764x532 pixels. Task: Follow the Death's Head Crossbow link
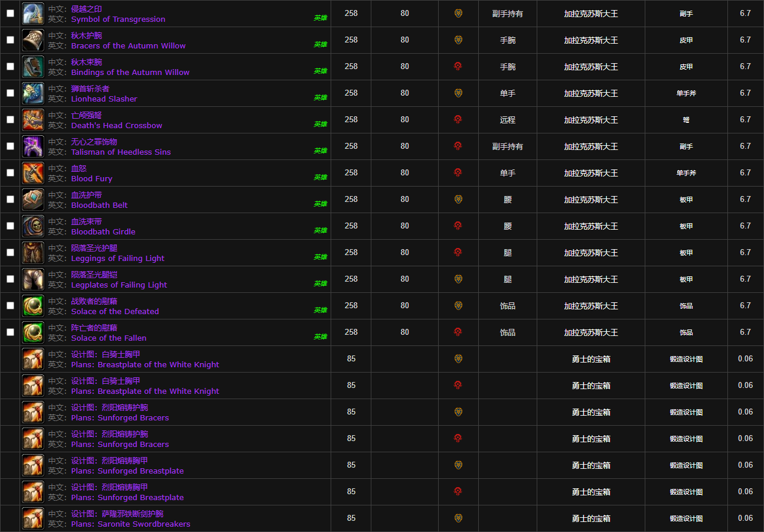116,125
